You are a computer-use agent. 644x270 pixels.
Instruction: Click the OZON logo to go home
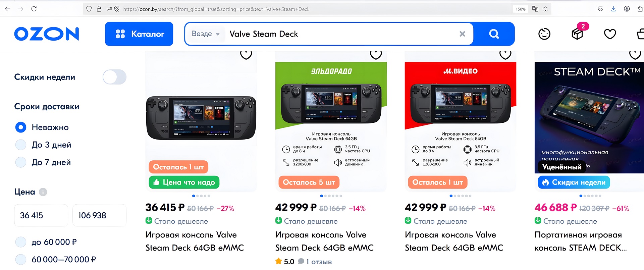click(47, 34)
